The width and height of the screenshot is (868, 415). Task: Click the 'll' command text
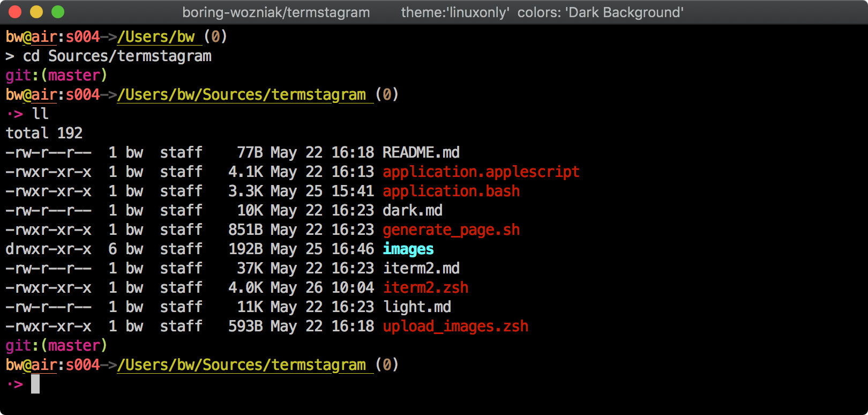pyautogui.click(x=40, y=114)
